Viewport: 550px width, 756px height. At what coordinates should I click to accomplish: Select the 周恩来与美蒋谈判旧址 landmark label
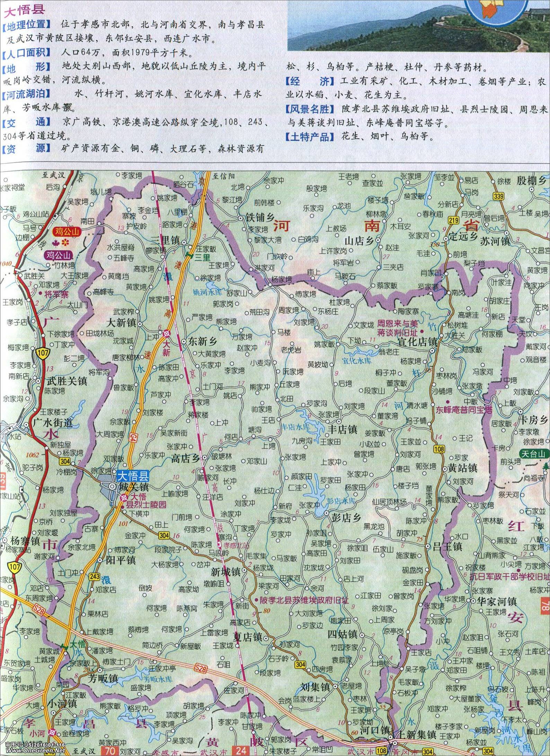(397, 328)
